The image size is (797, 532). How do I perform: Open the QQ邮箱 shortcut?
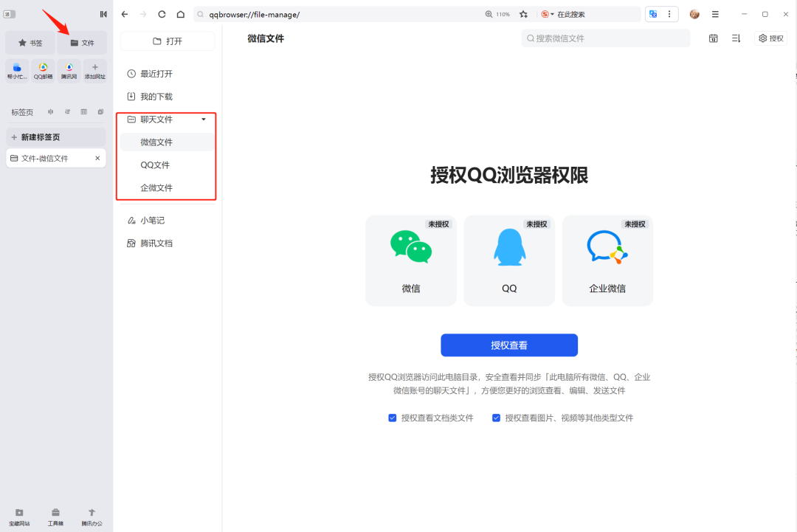click(44, 71)
